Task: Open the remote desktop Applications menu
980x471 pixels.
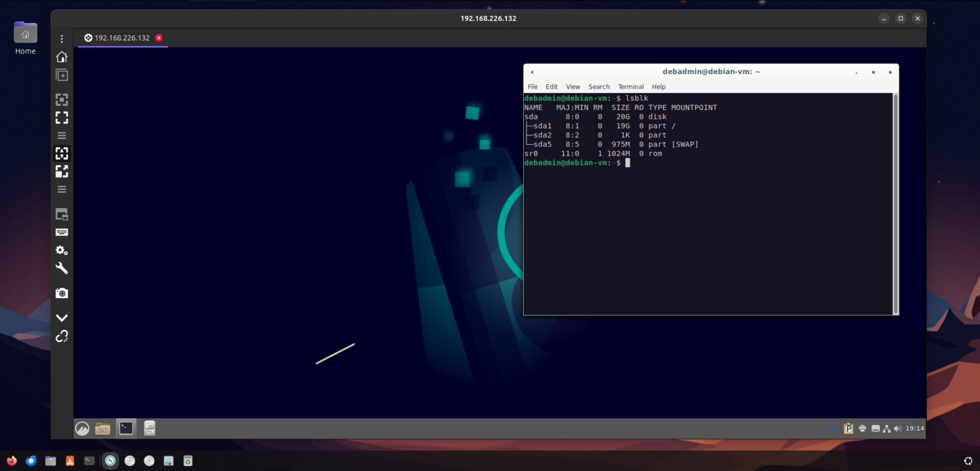Action: (82, 428)
